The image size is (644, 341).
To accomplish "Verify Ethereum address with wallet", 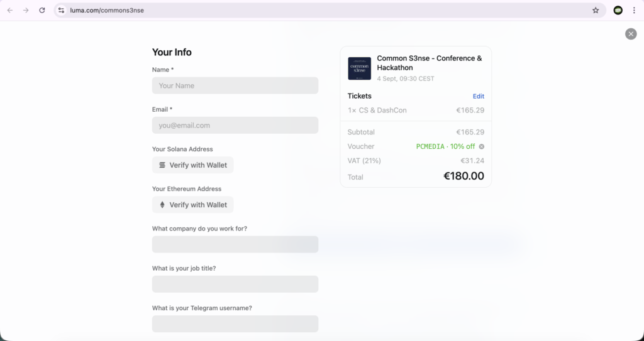I will 192,205.
